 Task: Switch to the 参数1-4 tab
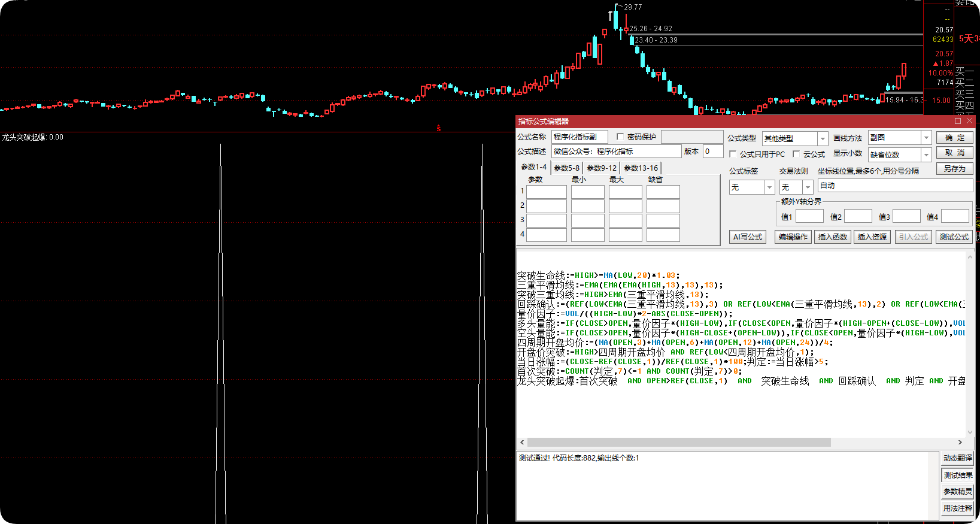(533, 167)
